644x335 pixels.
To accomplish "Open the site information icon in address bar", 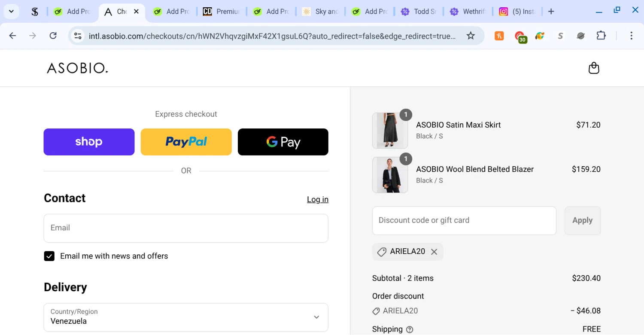I will tap(78, 36).
